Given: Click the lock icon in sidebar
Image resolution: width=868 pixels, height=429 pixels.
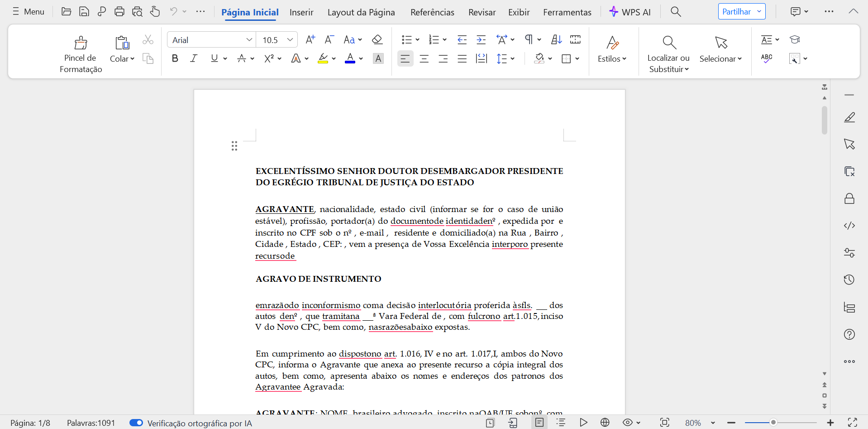Looking at the screenshot, I should pyautogui.click(x=849, y=198).
